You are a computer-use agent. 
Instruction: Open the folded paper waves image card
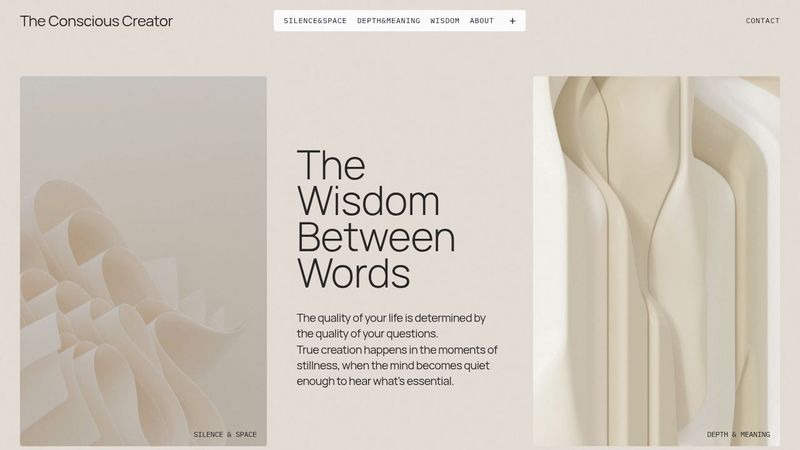143,261
